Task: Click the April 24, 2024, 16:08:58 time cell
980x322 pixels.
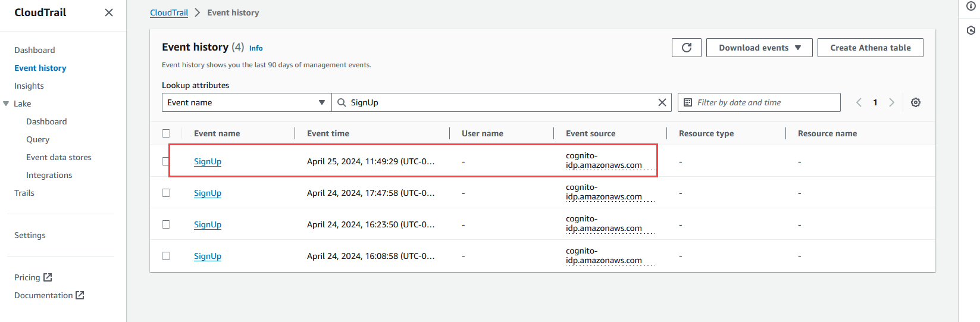Action: pyautogui.click(x=371, y=256)
